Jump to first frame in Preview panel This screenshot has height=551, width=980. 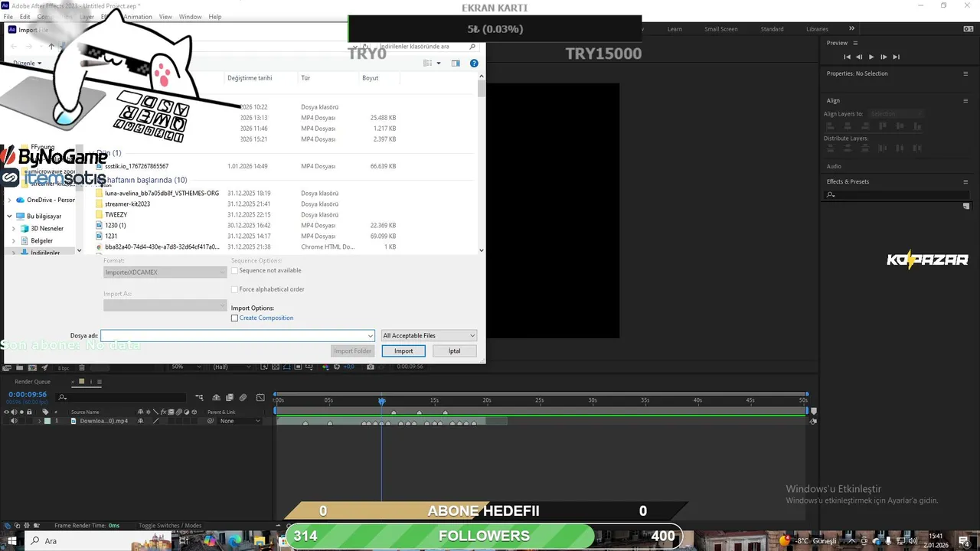(847, 57)
